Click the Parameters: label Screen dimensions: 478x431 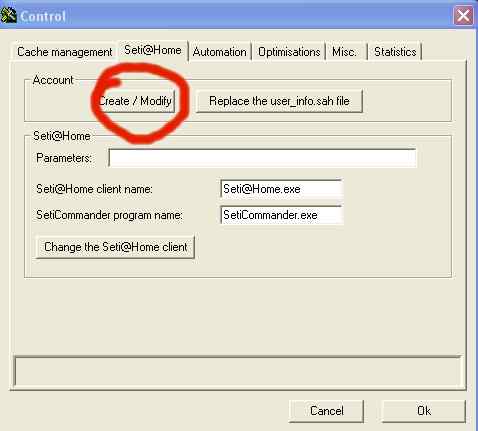(x=64, y=158)
